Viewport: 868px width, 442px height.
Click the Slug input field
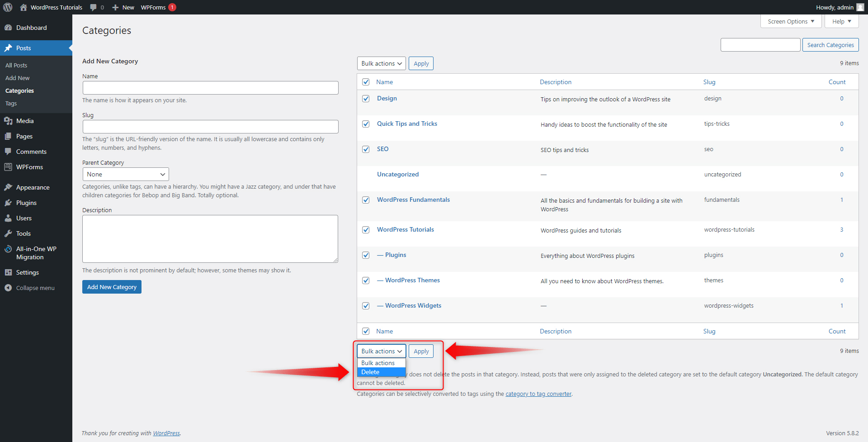point(210,127)
